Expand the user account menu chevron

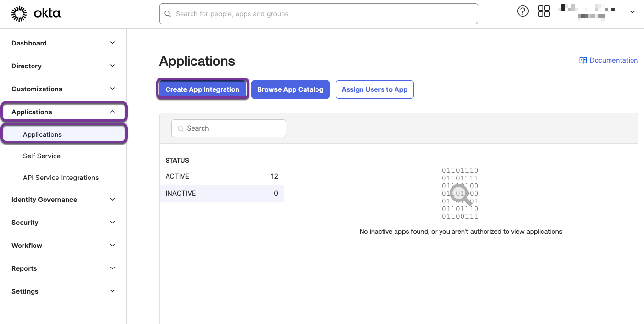click(632, 12)
